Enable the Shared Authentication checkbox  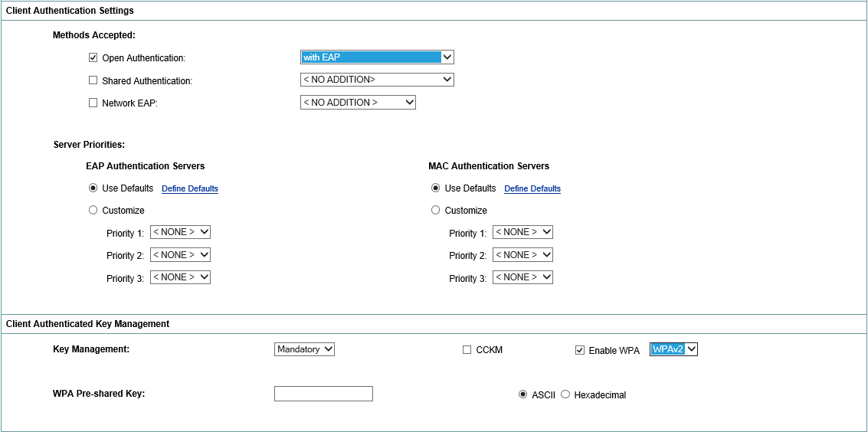click(x=93, y=80)
